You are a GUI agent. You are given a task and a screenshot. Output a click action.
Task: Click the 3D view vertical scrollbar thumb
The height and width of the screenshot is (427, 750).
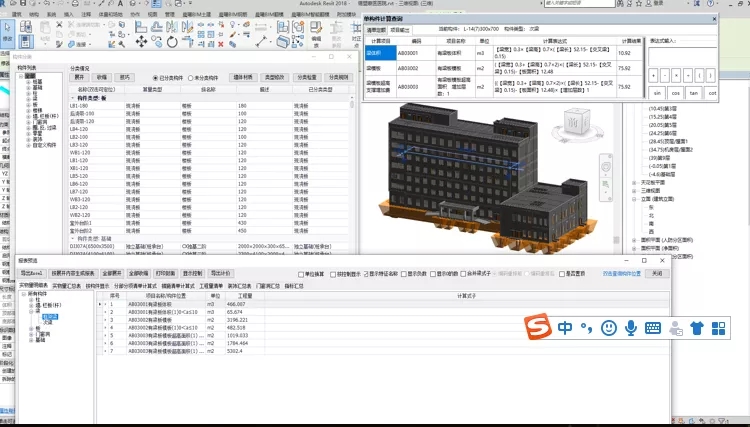point(617,240)
